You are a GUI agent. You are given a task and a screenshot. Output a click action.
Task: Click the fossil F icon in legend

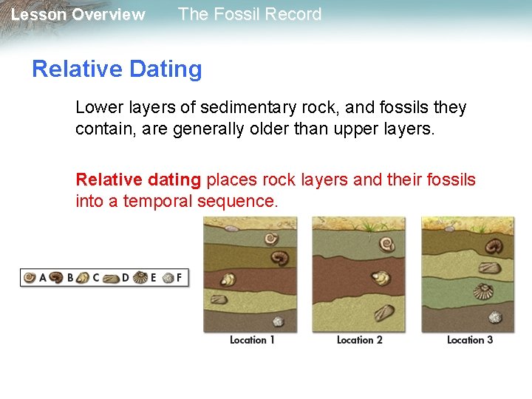(x=168, y=279)
